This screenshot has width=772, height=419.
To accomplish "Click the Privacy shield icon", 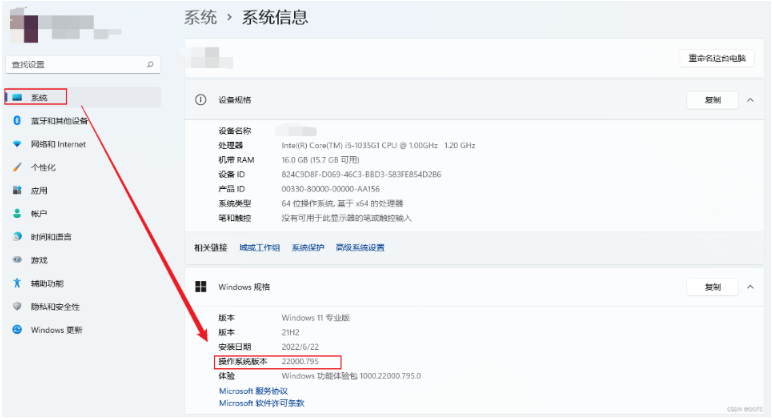I will [x=17, y=306].
